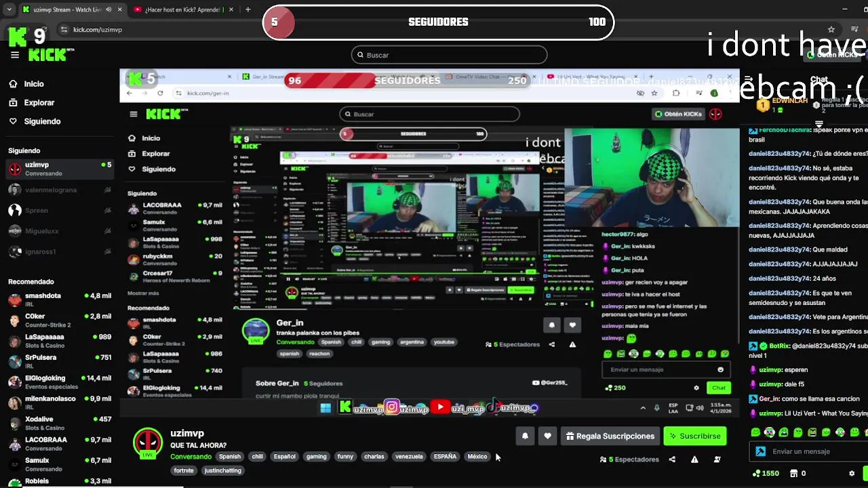The height and width of the screenshot is (488, 868).
Task: Open a new browser tab
Action: (248, 9)
